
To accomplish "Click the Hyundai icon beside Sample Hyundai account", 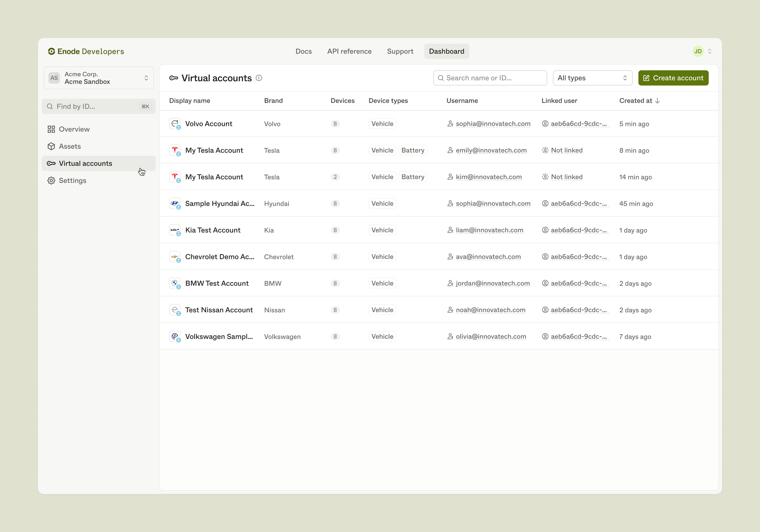I will [175, 203].
